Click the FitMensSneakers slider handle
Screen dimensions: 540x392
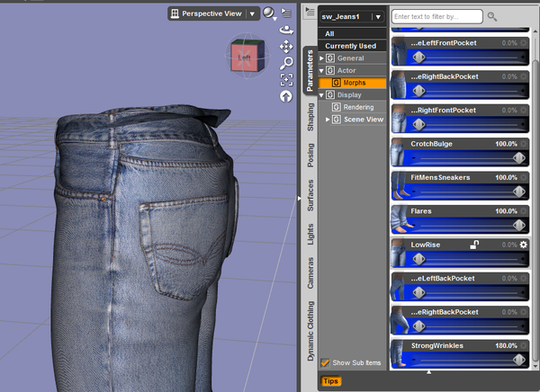tap(519, 192)
